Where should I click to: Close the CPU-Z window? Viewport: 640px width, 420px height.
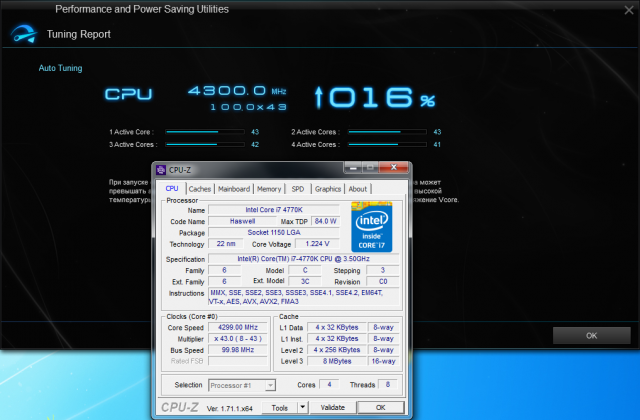[x=394, y=167]
